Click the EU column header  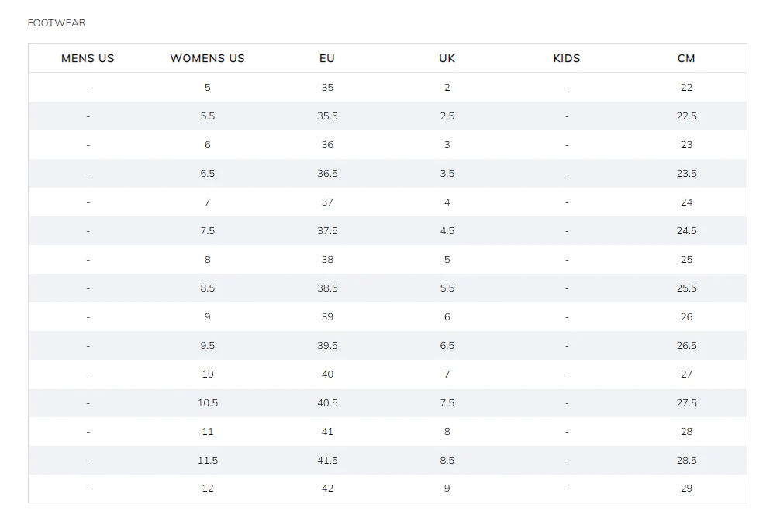coord(327,58)
